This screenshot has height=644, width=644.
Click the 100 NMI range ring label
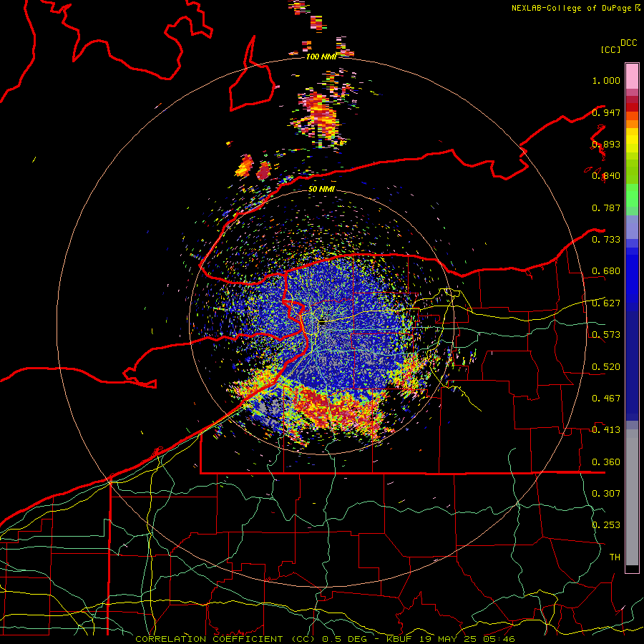321,57
